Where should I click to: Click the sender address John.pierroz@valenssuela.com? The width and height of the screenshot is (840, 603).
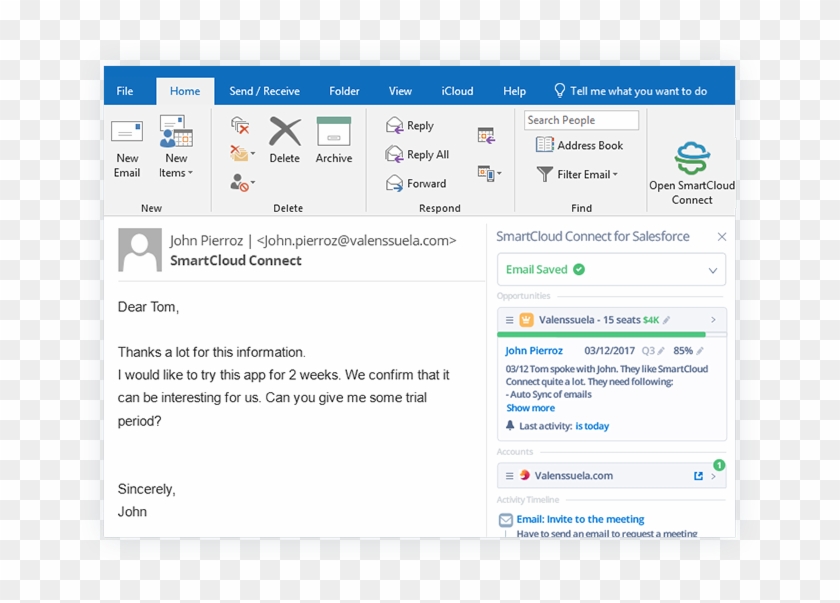(x=356, y=240)
